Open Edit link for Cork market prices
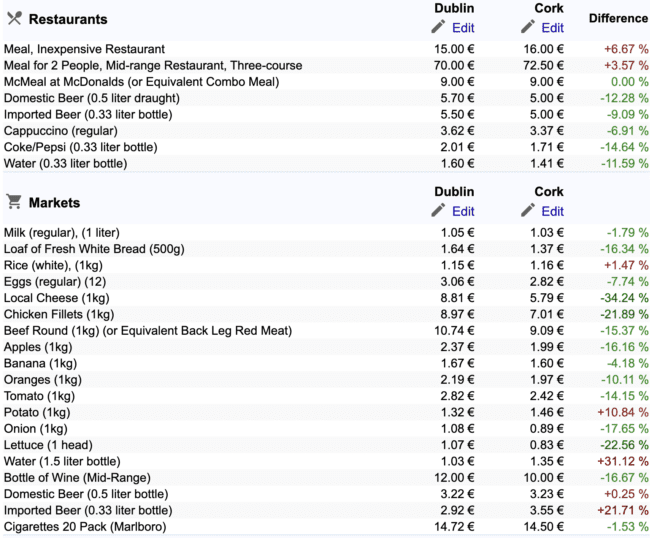660x538 pixels. pyautogui.click(x=552, y=211)
